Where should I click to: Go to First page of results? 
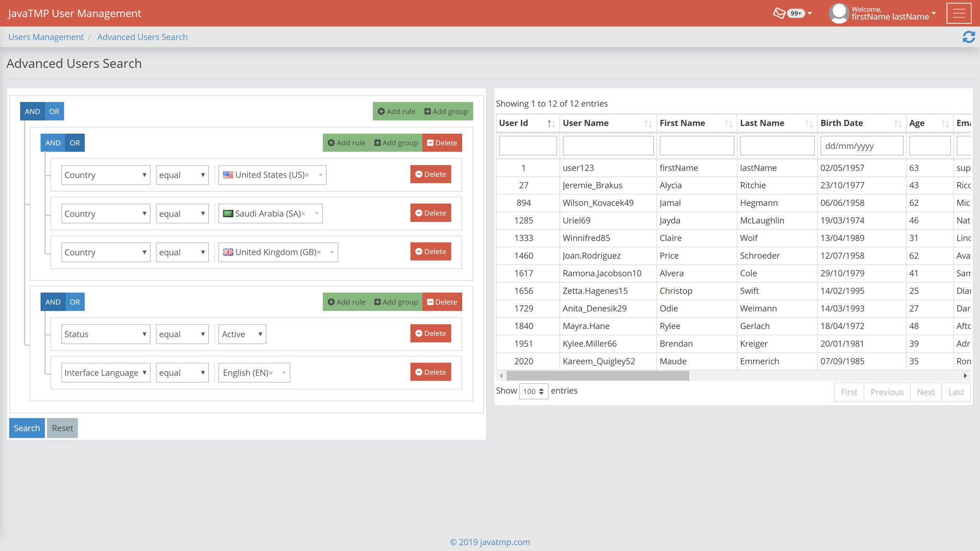coord(849,392)
